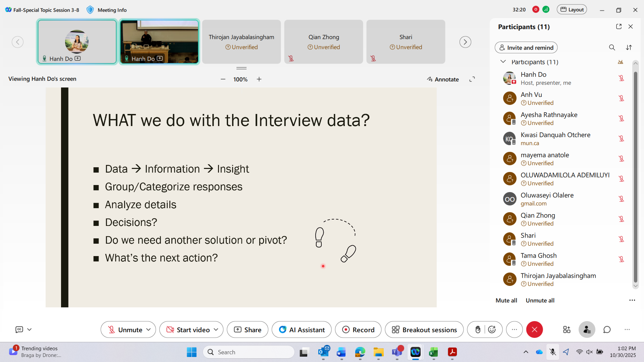Enter full screen for shared content
The width and height of the screenshot is (644, 362).
click(x=472, y=79)
